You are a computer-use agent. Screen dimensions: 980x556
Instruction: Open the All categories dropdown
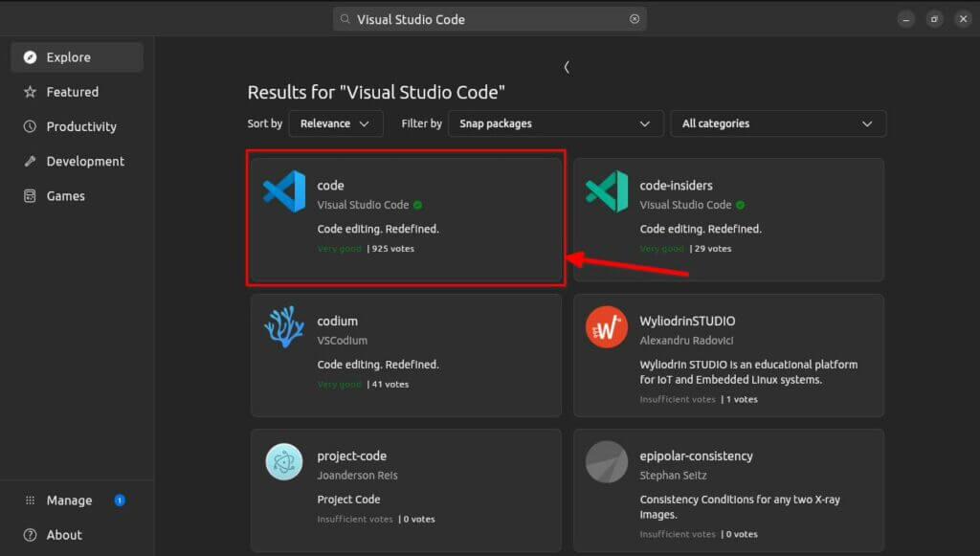(778, 123)
